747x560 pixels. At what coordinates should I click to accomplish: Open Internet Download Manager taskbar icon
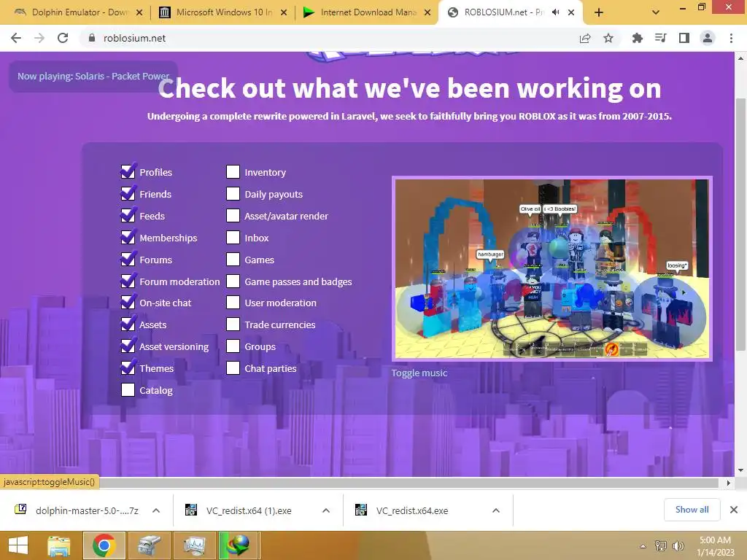pyautogui.click(x=239, y=545)
